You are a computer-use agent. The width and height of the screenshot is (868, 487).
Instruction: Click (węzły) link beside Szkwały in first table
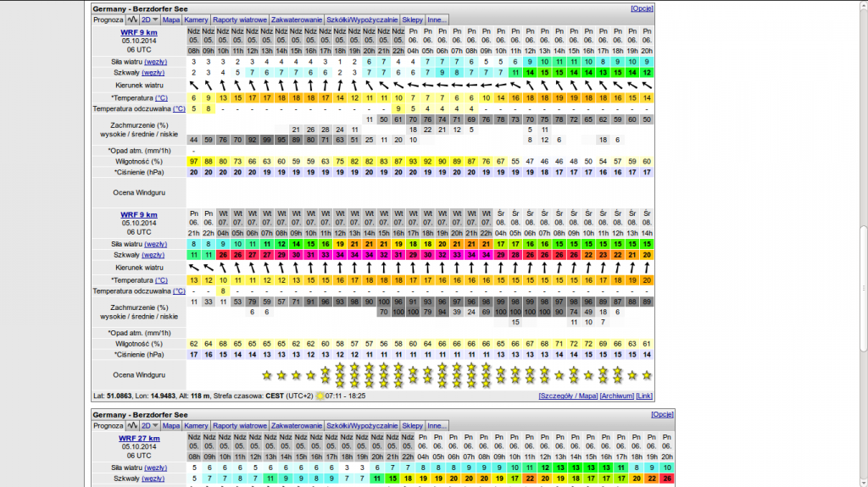(x=153, y=73)
